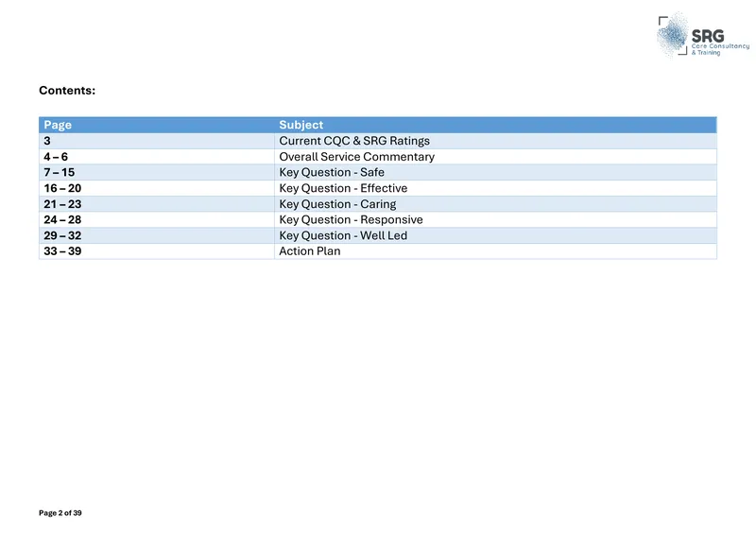Select 'Current CQC & SRG Ratings' entry
756x534 pixels.
[x=354, y=141]
